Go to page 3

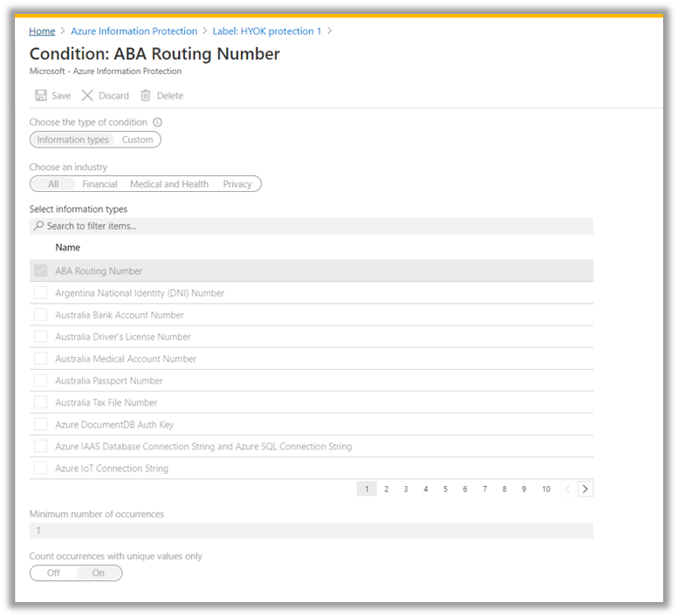(x=406, y=489)
